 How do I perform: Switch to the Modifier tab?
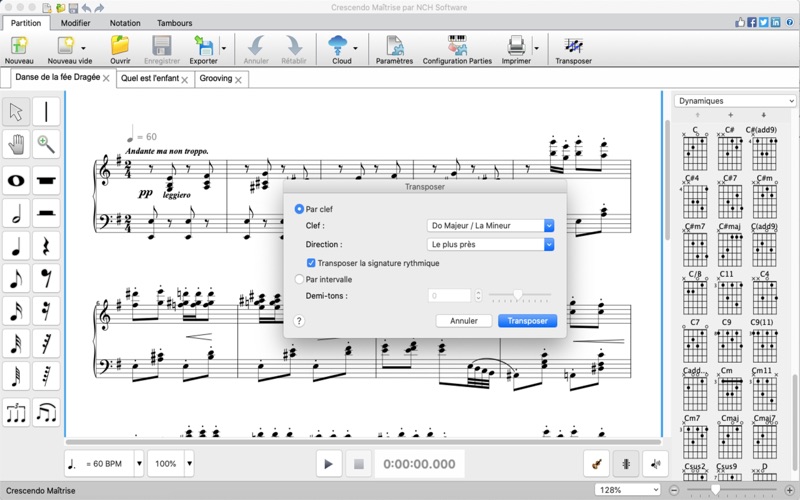76,23
